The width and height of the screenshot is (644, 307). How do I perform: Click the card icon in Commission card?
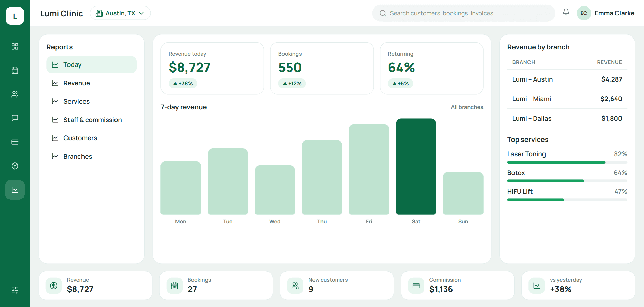click(416, 286)
